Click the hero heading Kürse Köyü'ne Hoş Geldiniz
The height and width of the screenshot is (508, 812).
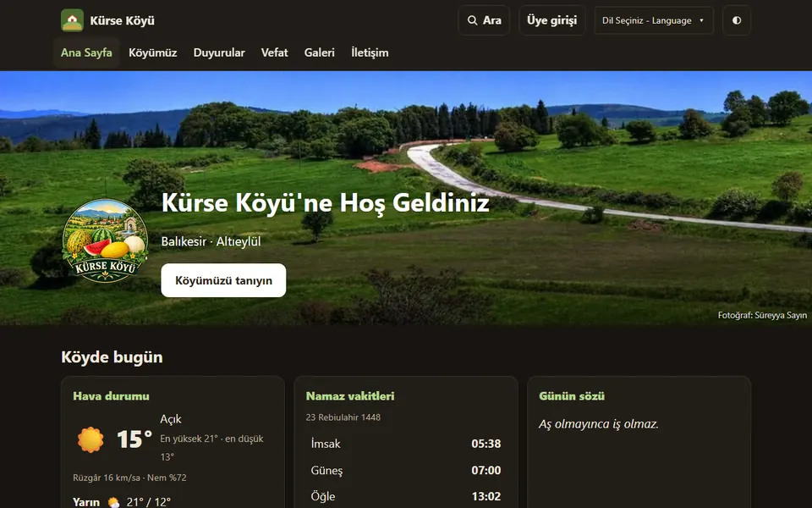tap(325, 202)
